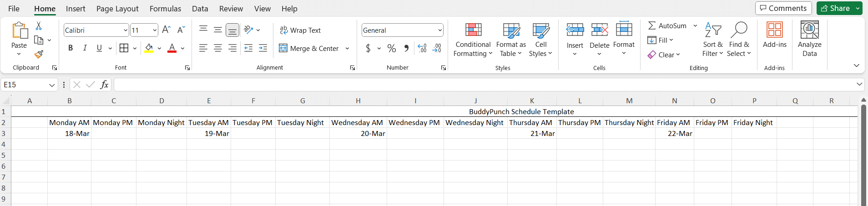Switch to the Formulas tab

click(165, 9)
